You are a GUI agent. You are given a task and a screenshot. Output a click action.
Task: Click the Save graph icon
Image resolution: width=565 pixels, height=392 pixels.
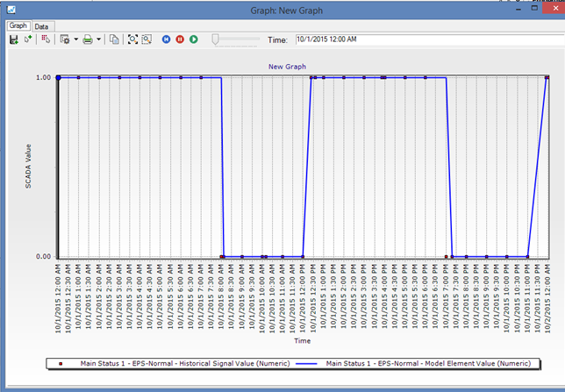click(13, 39)
